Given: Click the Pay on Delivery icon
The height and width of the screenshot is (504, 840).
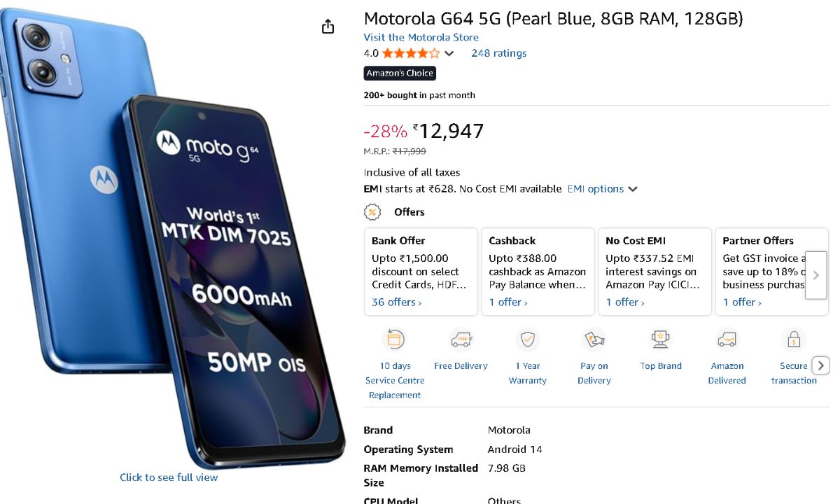Looking at the screenshot, I should pyautogui.click(x=594, y=340).
